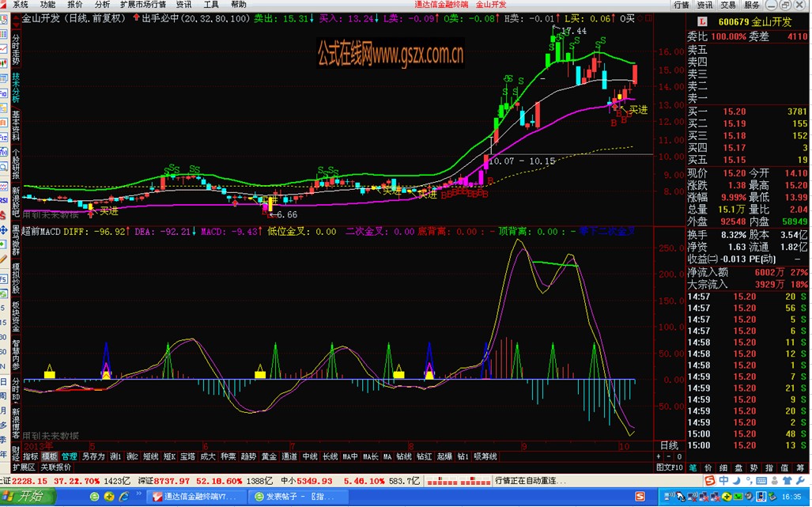812x507 pixels.
Task: Select the 笔 tab in quote panel
Action: click(x=693, y=467)
